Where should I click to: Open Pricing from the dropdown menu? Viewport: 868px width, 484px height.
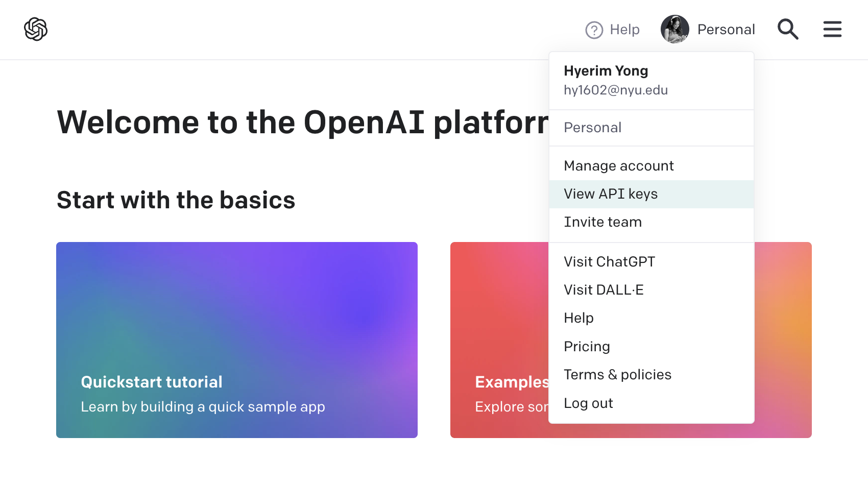tap(652, 347)
